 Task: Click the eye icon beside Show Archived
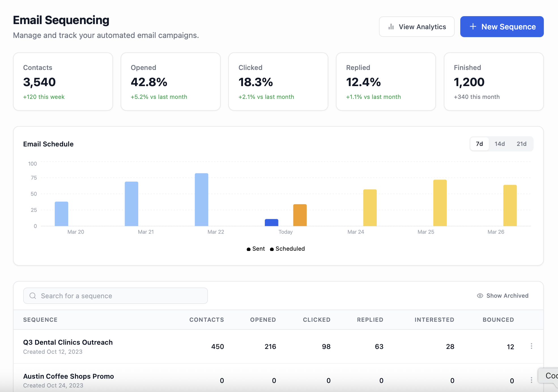(480, 296)
